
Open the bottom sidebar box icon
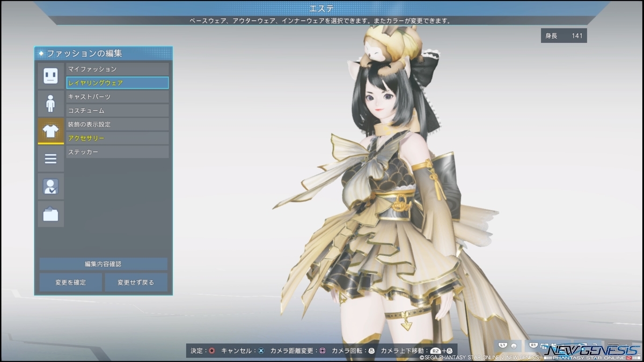click(x=50, y=215)
